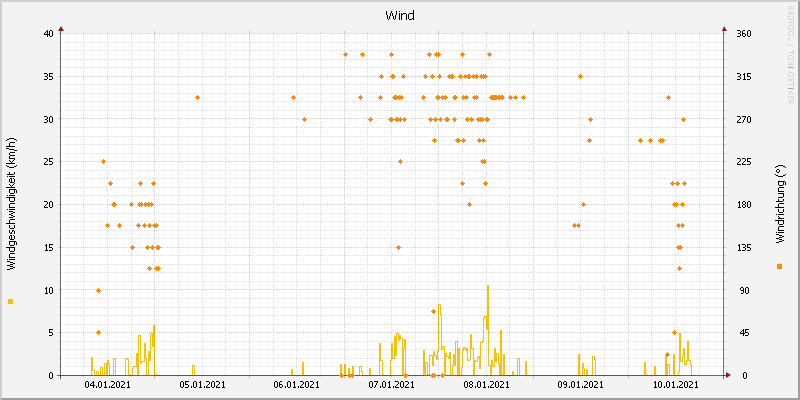Click the date label 08.01.2021
The image size is (800, 400).
pos(486,384)
